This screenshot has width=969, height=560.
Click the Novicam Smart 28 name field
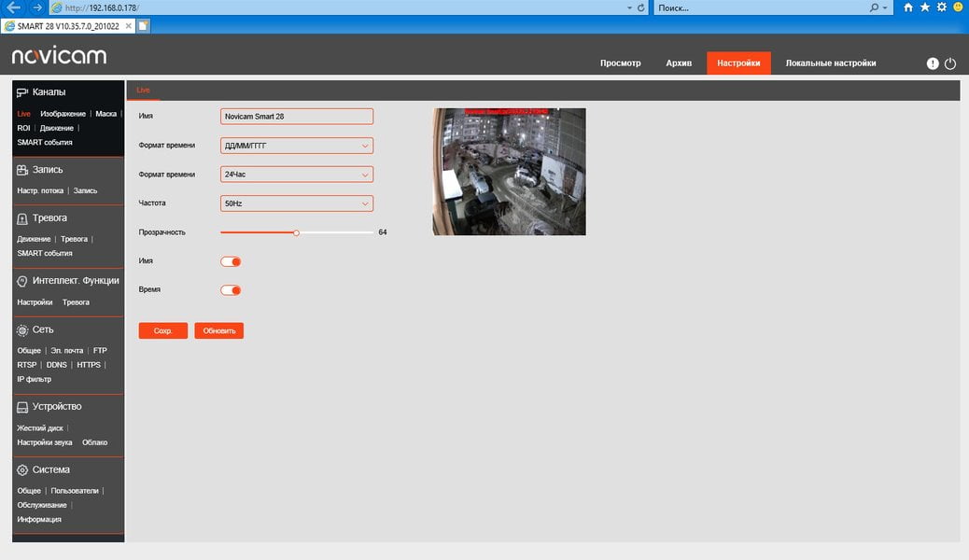[297, 117]
